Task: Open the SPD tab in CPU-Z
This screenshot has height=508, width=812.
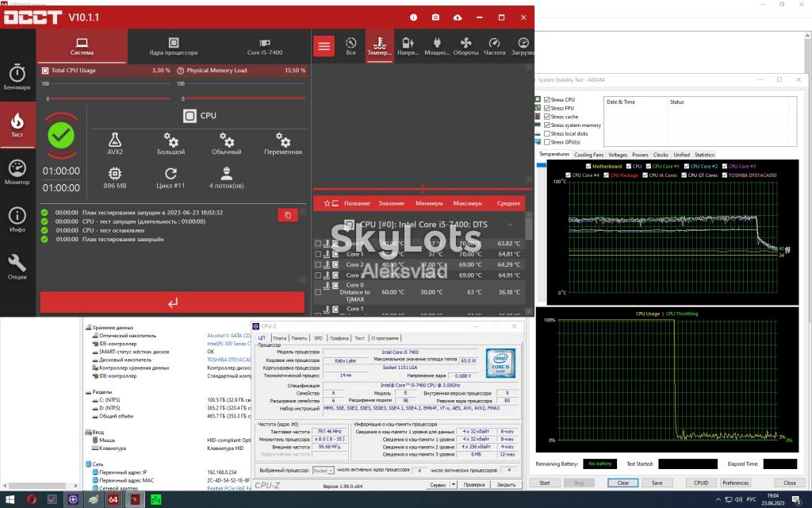Action: (318, 338)
